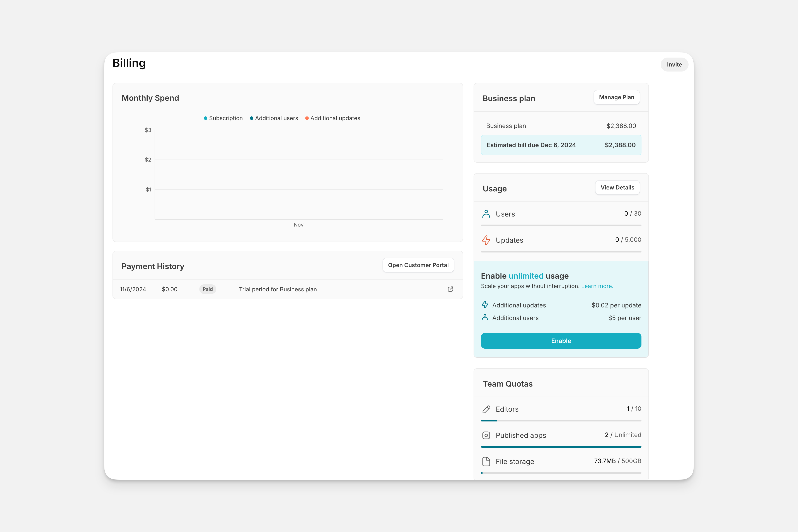The height and width of the screenshot is (532, 798).
Task: Click the Updates usage progress bar
Action: click(x=561, y=251)
